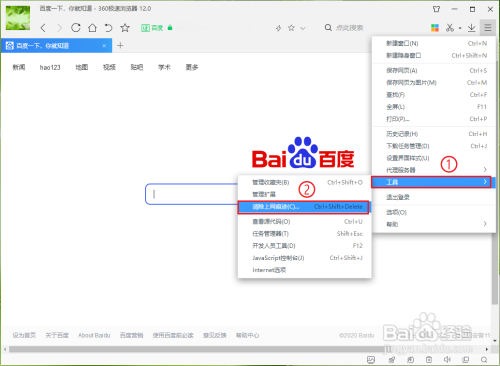Open the 贴吧 link
The width and height of the screenshot is (500, 366).
pos(137,67)
